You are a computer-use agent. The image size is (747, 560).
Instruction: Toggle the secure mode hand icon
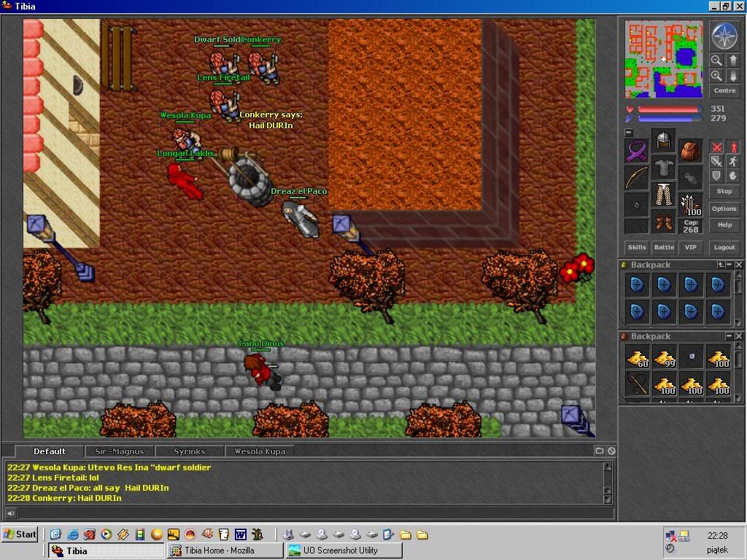[x=733, y=176]
